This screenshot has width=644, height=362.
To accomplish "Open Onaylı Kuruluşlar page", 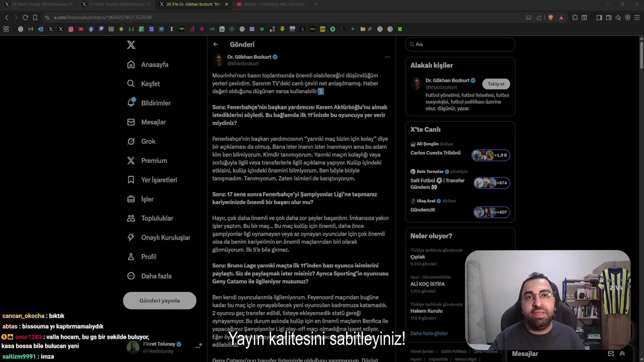I will click(158, 237).
